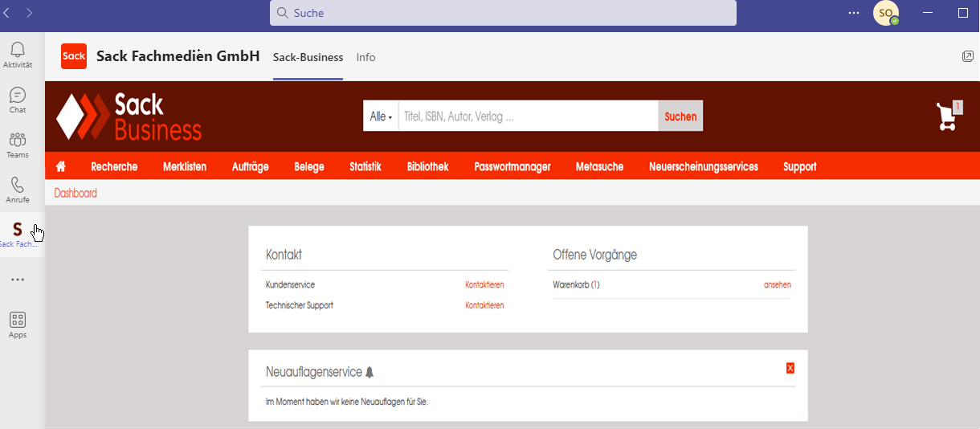The image size is (980, 429).
Task: Open the Passwortmanager menu item
Action: [512, 167]
